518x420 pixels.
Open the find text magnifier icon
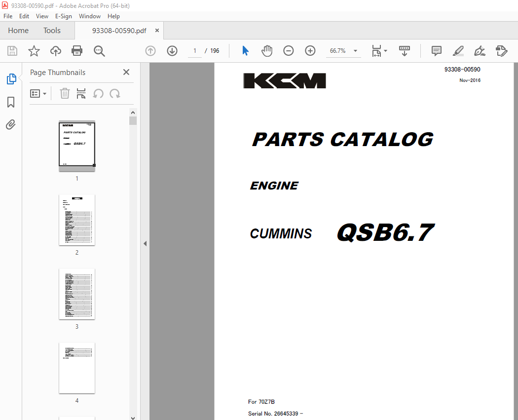coord(99,51)
